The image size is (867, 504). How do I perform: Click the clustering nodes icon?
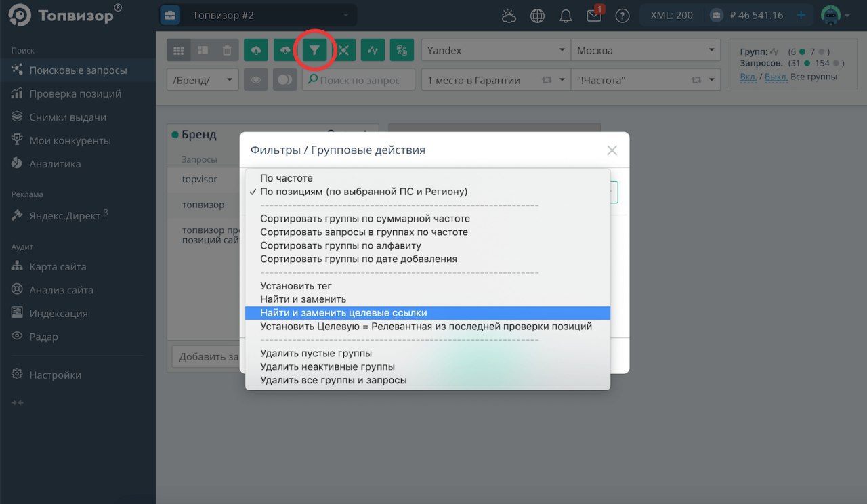[x=343, y=50]
